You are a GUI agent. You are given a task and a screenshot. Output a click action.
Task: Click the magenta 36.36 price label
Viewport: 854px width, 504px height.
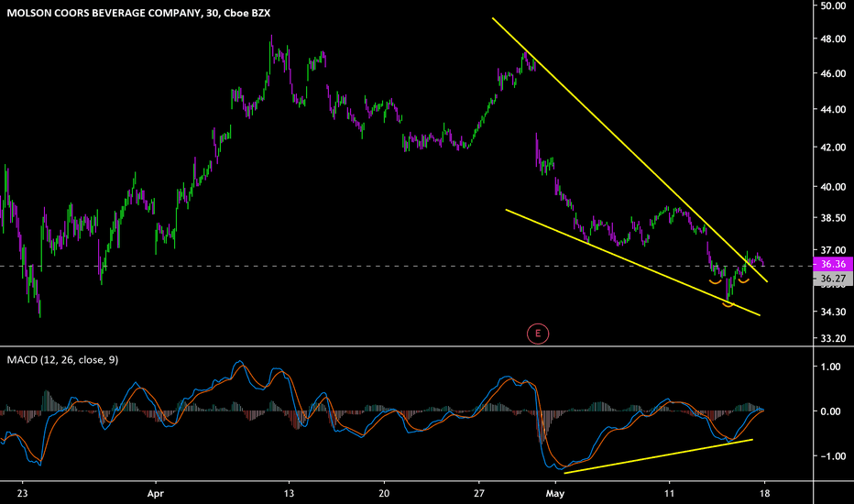coord(833,264)
